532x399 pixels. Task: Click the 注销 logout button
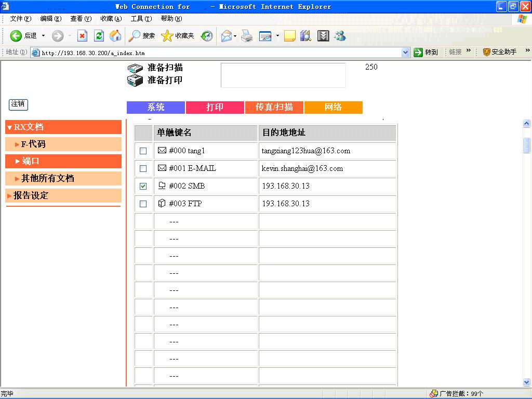click(18, 104)
